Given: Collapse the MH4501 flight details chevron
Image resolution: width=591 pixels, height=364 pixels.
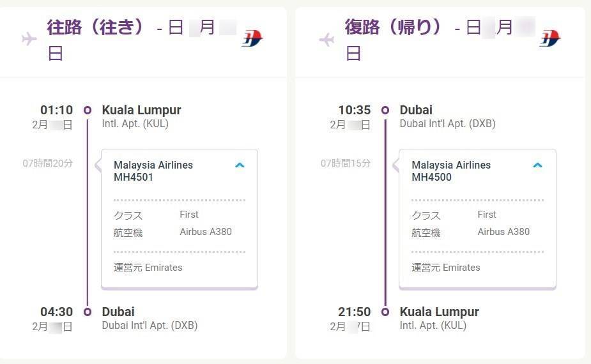Looking at the screenshot, I should click(x=240, y=165).
